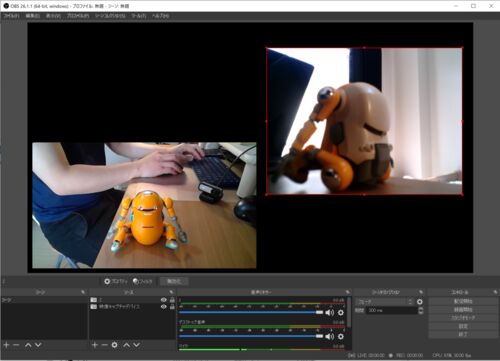Image resolution: width=500 pixels, height=361 pixels.
Task: Open source properties gear in the sources toolbar
Action: click(115, 345)
